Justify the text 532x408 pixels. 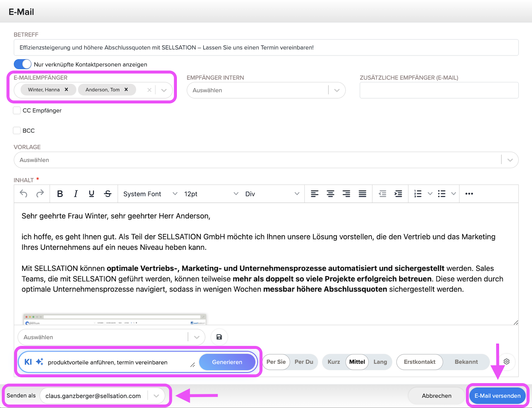(362, 194)
